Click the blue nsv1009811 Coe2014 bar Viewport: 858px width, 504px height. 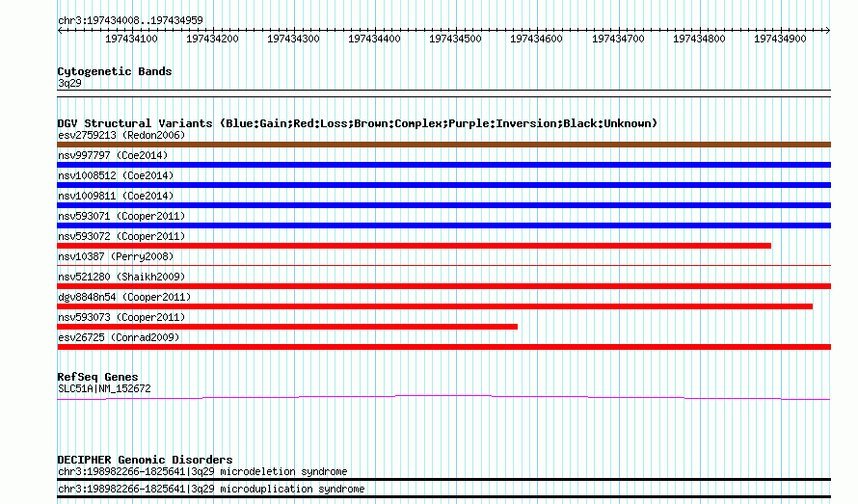coord(443,205)
